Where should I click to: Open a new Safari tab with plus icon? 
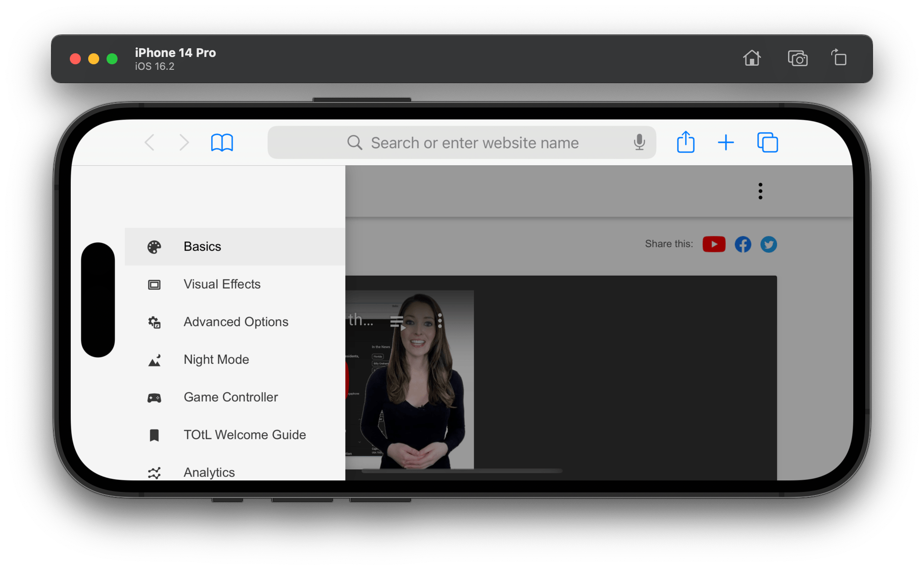tap(726, 142)
